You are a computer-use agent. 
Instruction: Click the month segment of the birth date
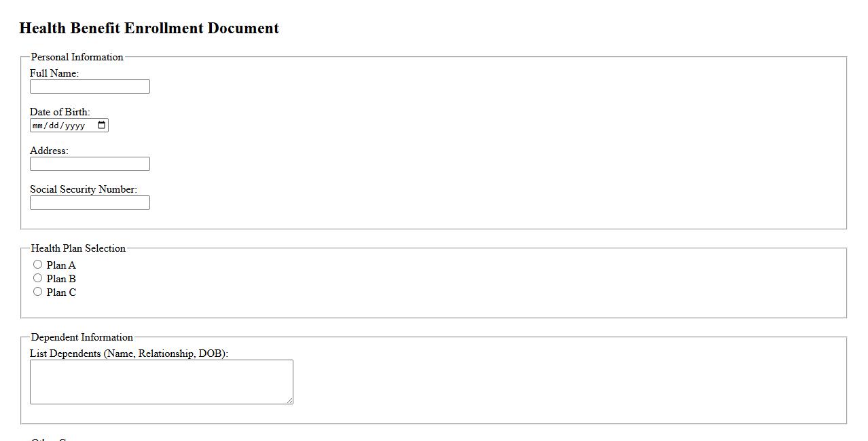38,126
